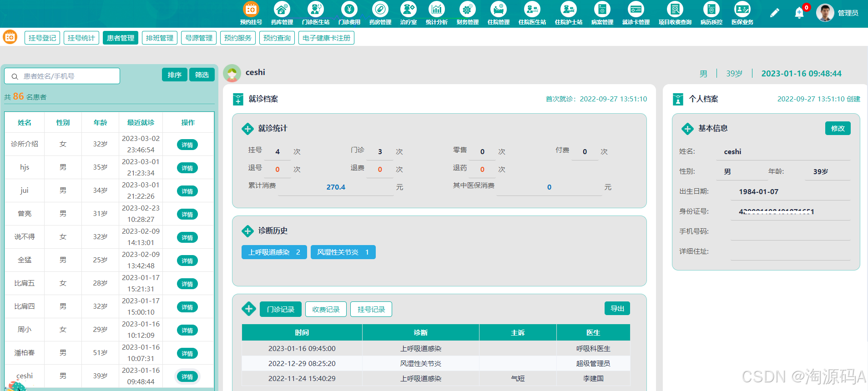868x391 pixels.
Task: Open the 病案管理 module icon
Action: (x=602, y=9)
